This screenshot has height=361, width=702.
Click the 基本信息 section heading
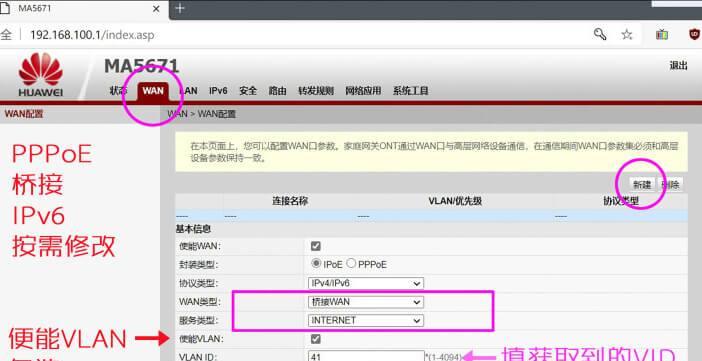[x=193, y=229]
